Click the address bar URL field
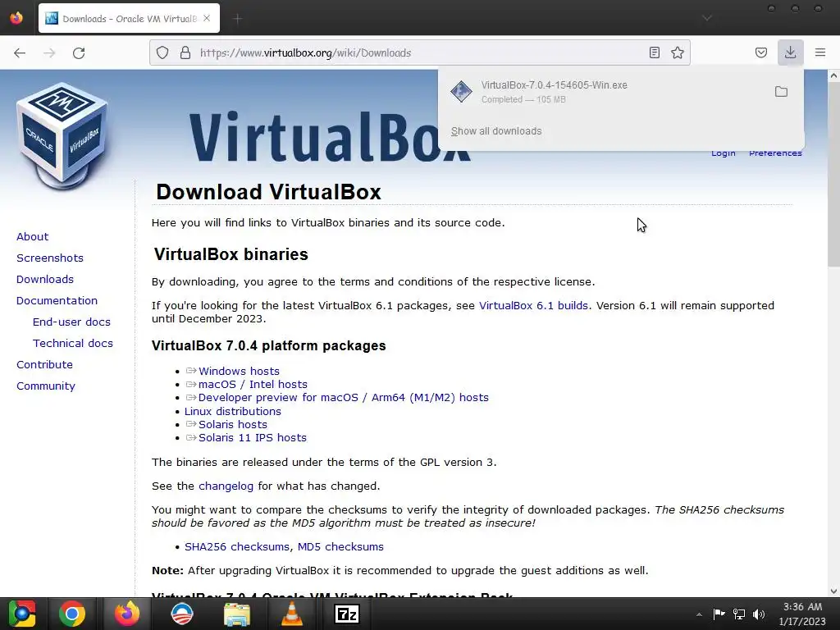 click(418, 52)
